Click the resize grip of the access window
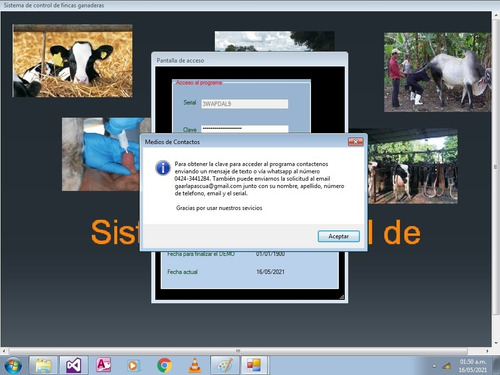This screenshot has height=375, width=500. coord(342,297)
